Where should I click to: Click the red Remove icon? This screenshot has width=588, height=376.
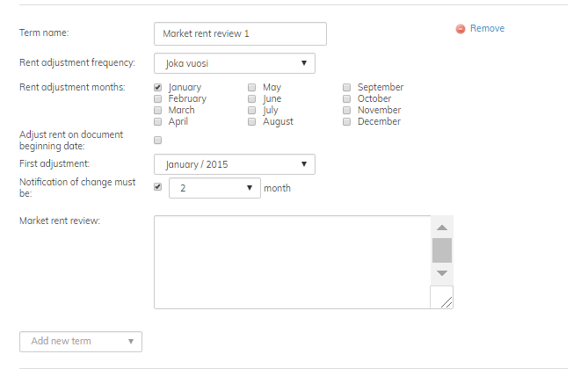[461, 29]
